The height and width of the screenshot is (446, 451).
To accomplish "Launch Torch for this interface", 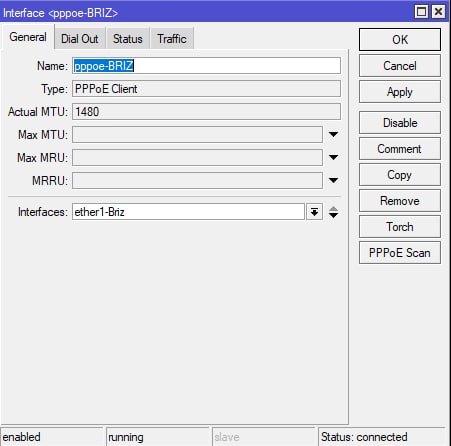I will point(400,227).
